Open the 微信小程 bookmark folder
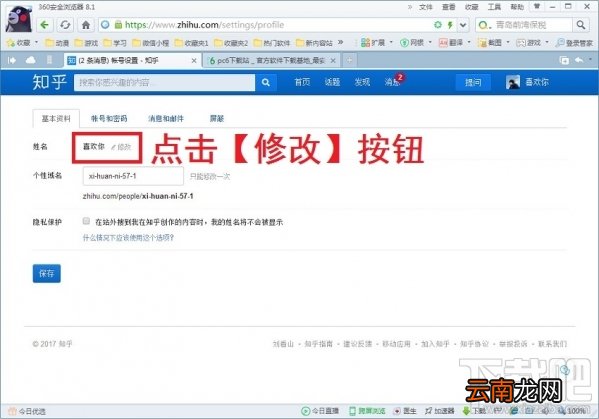Screen dimensions: 599x419 (x=151, y=43)
